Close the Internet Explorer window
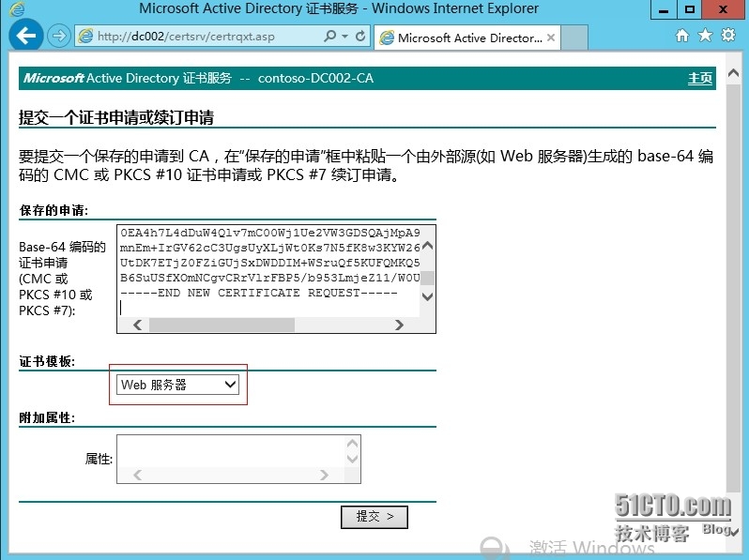This screenshot has width=749, height=560. [x=724, y=9]
